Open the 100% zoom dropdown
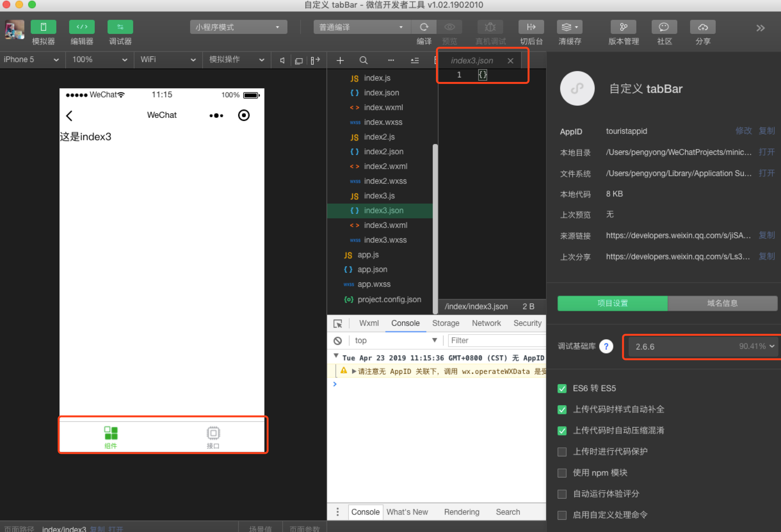Screen dimensions: 781x532 (x=100, y=60)
